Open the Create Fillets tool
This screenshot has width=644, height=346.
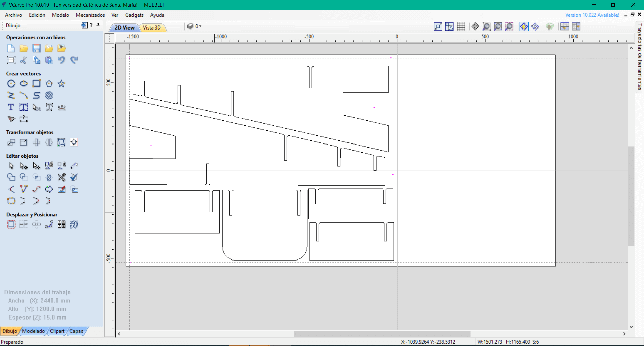11,189
